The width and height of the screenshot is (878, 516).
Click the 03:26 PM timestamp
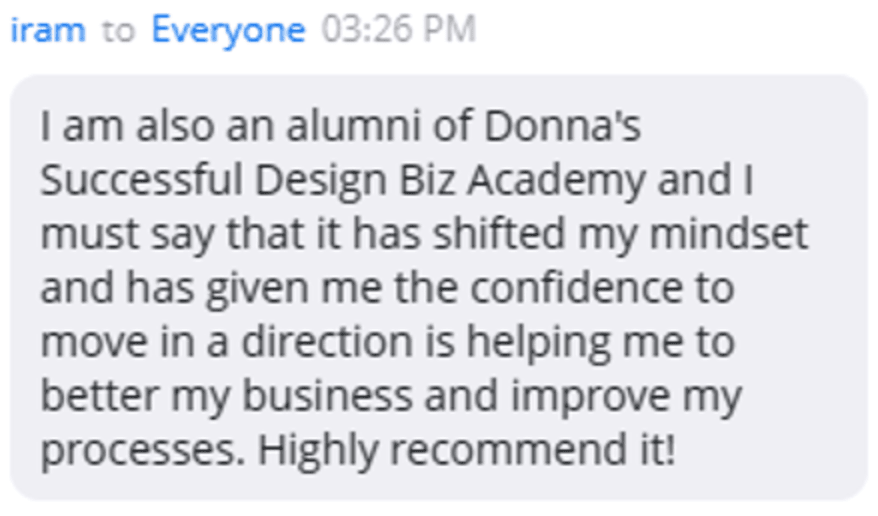pos(398,30)
